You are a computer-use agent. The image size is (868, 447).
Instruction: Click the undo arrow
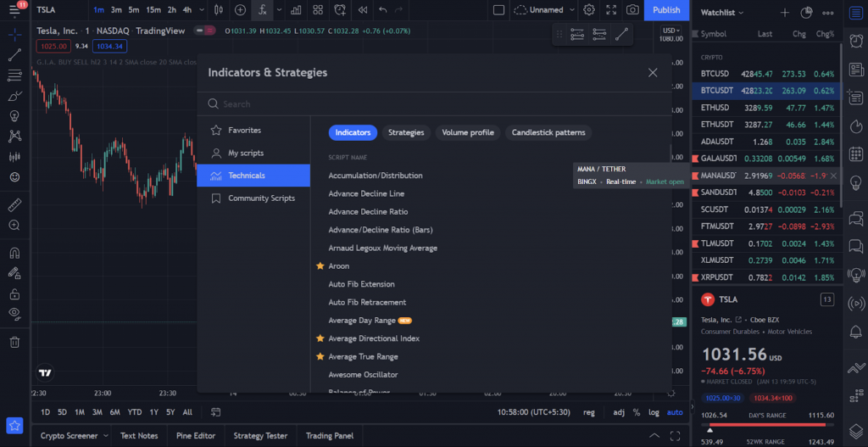(x=382, y=10)
